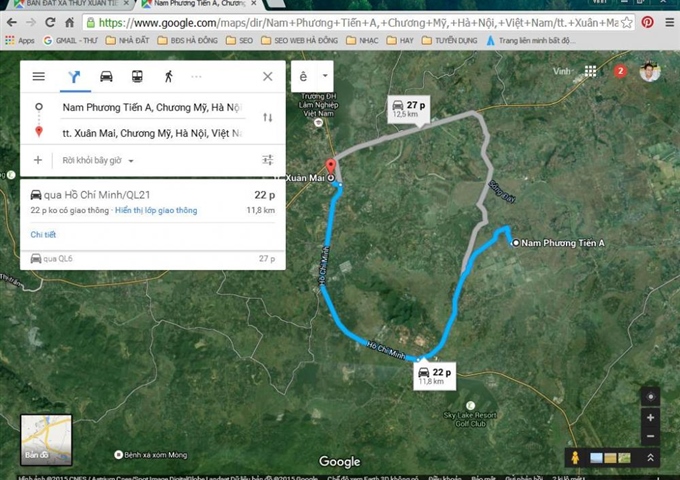
Task: Open the Rời khỏi bây giờ dropdown
Action: [98, 160]
